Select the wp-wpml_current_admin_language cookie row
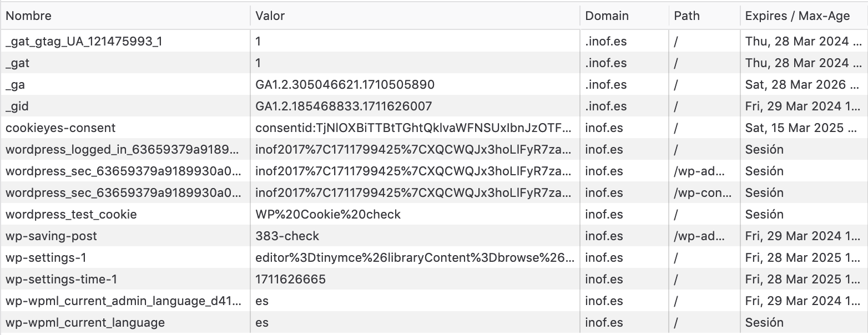 (124, 301)
